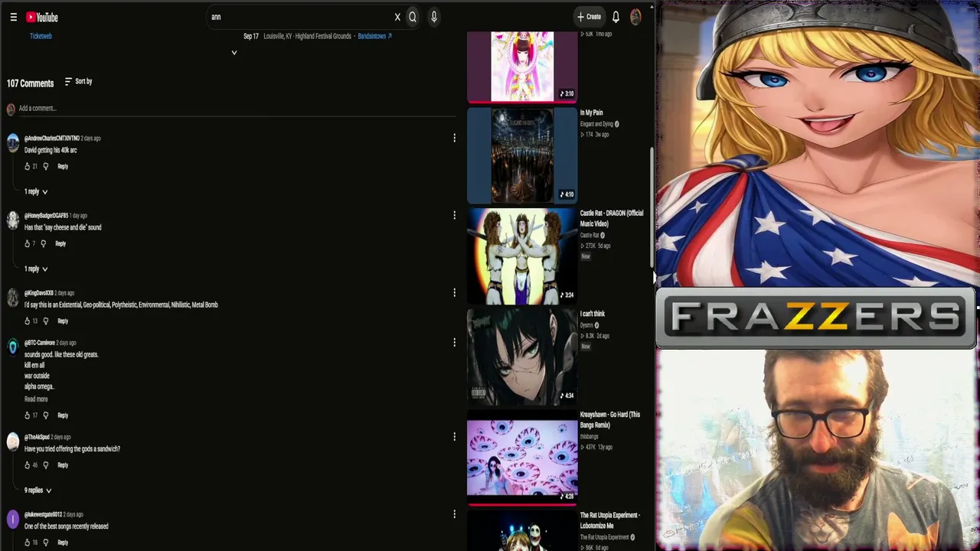Viewport: 980px width, 551px height.
Task: Reply to lukewestgate8012's comment
Action: (x=63, y=543)
